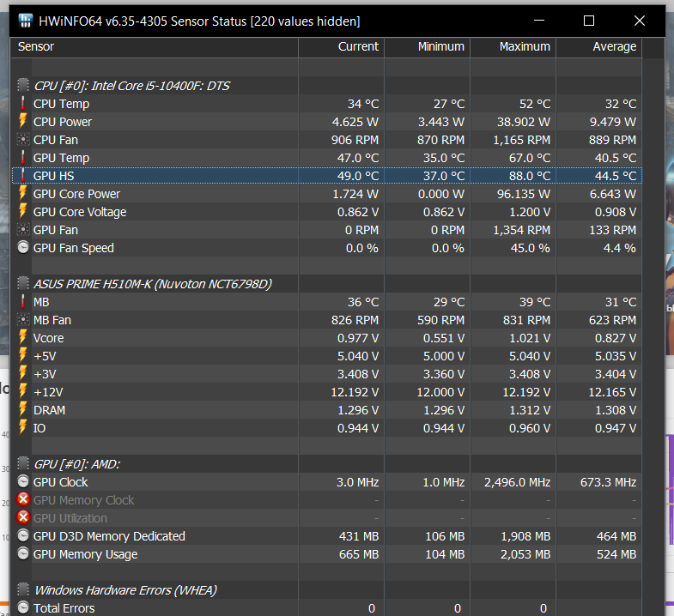Maximize the HWiNFO64 Sensor Status window

pyautogui.click(x=589, y=21)
